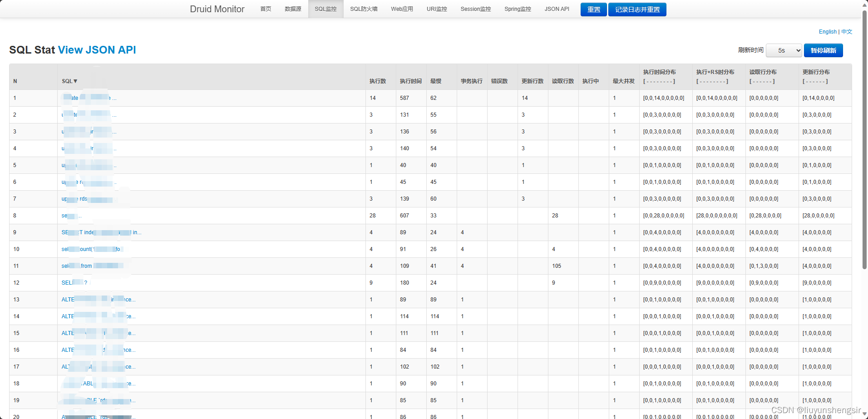The width and height of the screenshot is (868, 419).
Task: Sort by the N column header
Action: click(15, 81)
